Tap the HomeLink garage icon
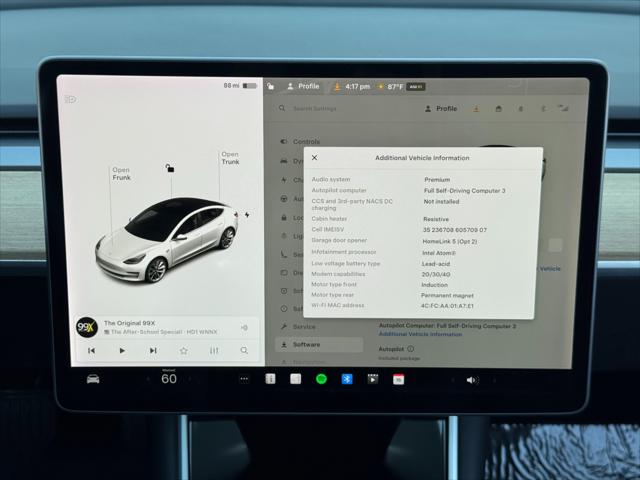640x480 pixels. 498,109
